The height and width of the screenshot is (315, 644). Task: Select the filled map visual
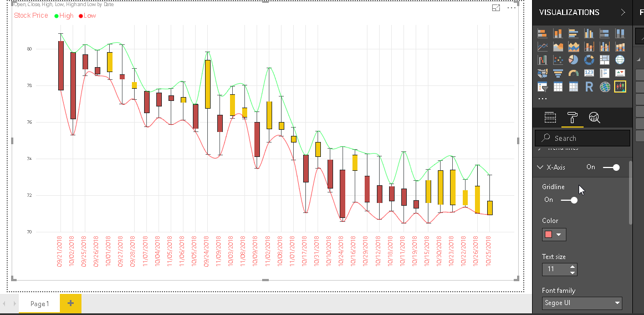click(542, 73)
